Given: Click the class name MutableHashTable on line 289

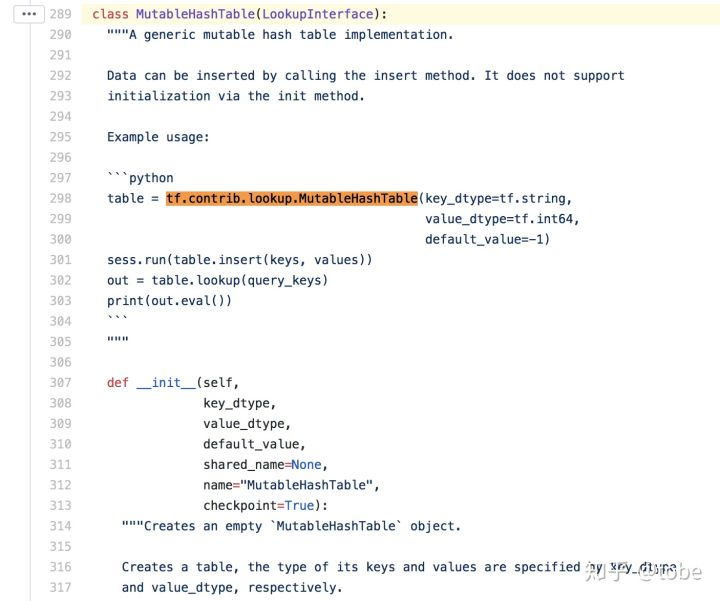Looking at the screenshot, I should click(195, 14).
